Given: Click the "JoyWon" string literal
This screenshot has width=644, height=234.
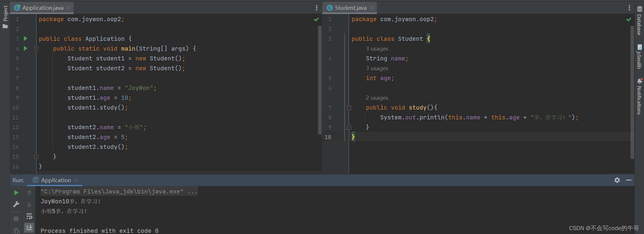Looking at the screenshot, I should [139, 88].
